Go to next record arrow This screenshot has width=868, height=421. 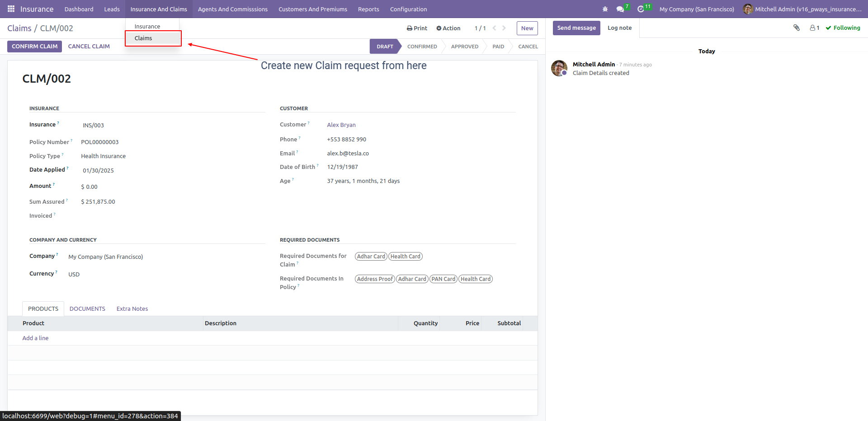(x=504, y=28)
